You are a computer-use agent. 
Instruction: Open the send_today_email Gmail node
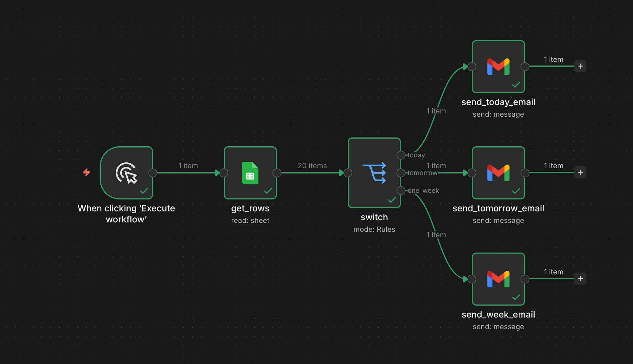[x=498, y=67]
